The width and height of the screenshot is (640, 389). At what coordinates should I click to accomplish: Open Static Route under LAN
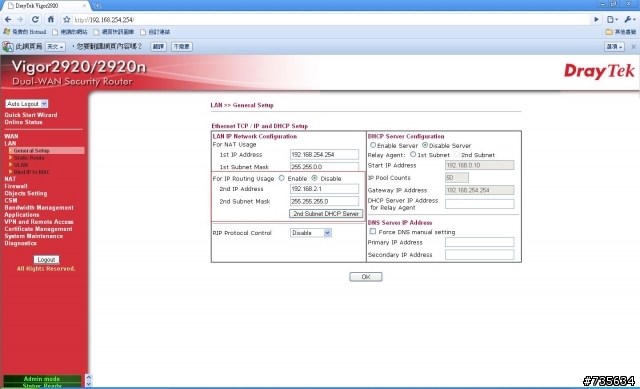click(x=29, y=158)
